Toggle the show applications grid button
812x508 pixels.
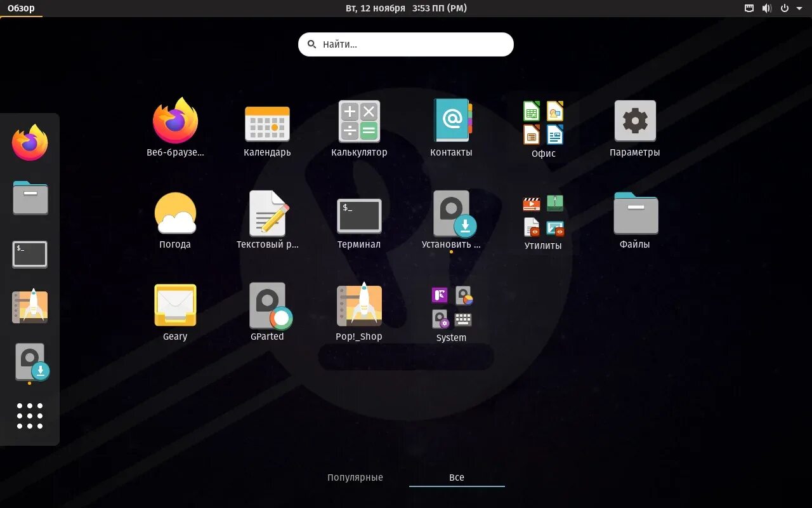[x=30, y=416]
